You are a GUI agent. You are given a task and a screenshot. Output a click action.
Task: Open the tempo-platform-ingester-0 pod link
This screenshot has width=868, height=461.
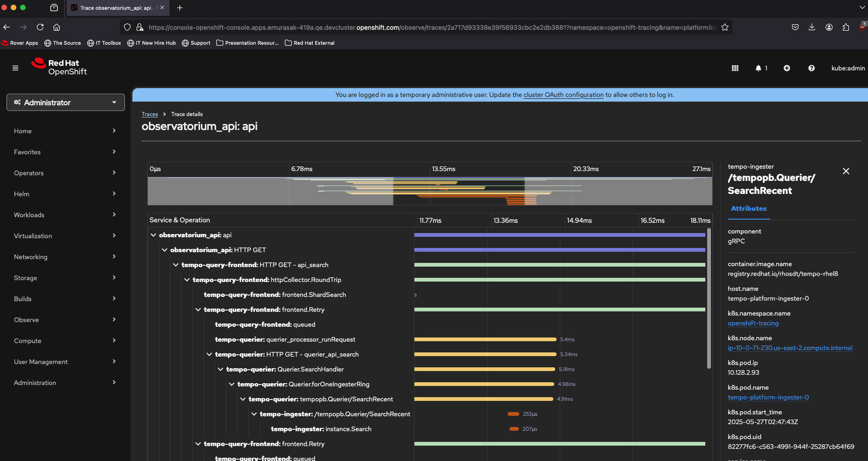768,398
